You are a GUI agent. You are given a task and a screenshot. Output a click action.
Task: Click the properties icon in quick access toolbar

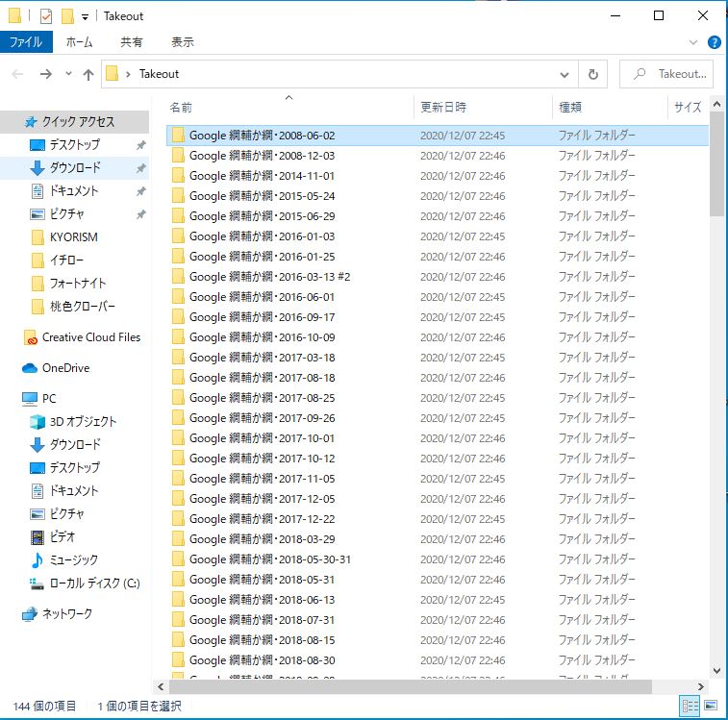point(45,16)
